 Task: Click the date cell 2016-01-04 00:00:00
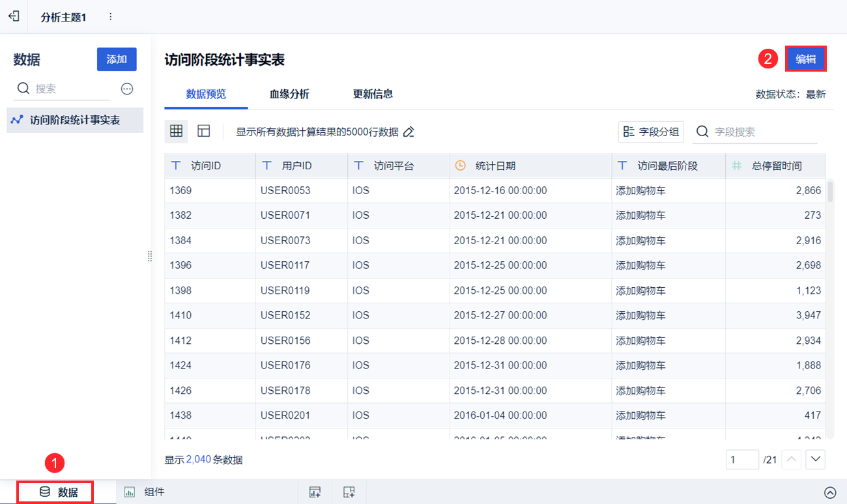point(530,415)
